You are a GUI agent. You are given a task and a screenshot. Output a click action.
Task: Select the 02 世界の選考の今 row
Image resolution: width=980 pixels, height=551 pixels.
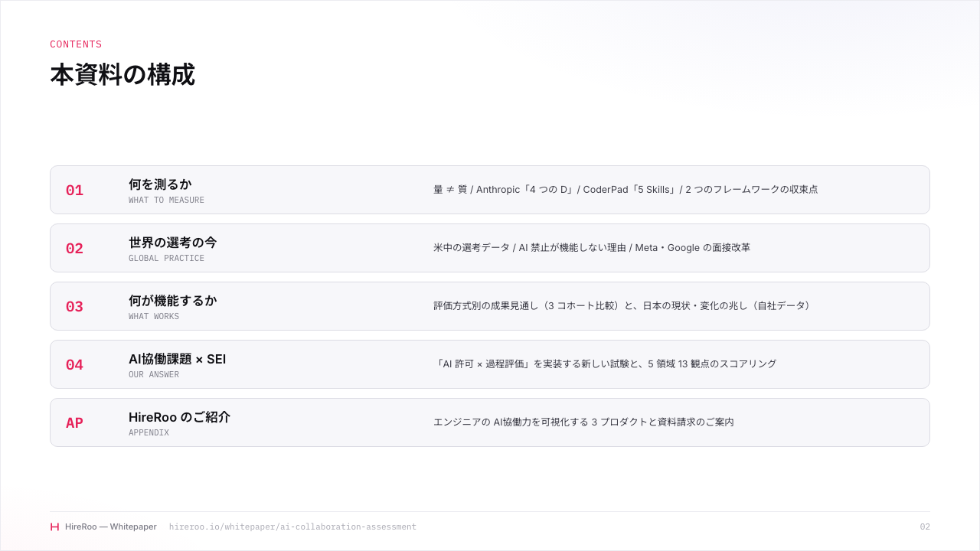click(490, 248)
